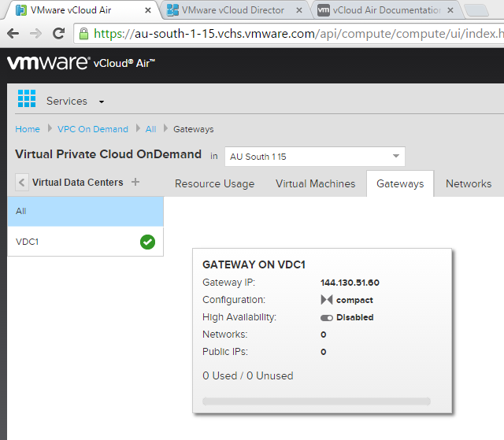
Task: Click the compact configuration icon
Action: [327, 300]
